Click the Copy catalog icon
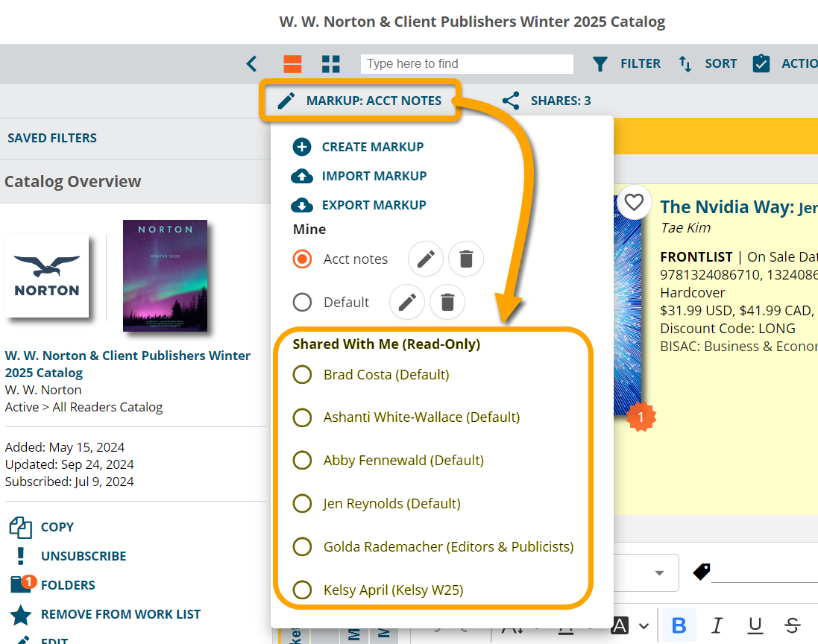This screenshot has height=644, width=818. coord(20,527)
